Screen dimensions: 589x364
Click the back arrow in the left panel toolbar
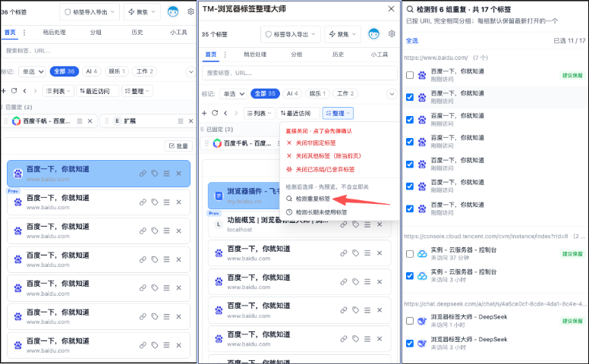[x=24, y=91]
